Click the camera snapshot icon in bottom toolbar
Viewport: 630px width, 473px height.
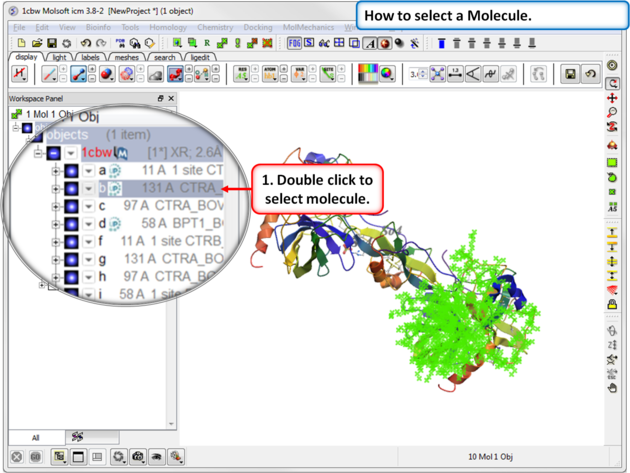[138, 457]
